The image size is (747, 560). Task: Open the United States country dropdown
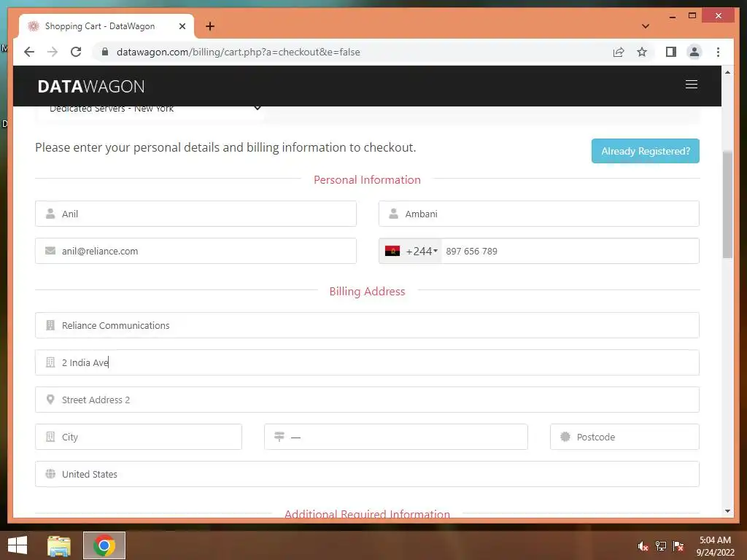(368, 474)
